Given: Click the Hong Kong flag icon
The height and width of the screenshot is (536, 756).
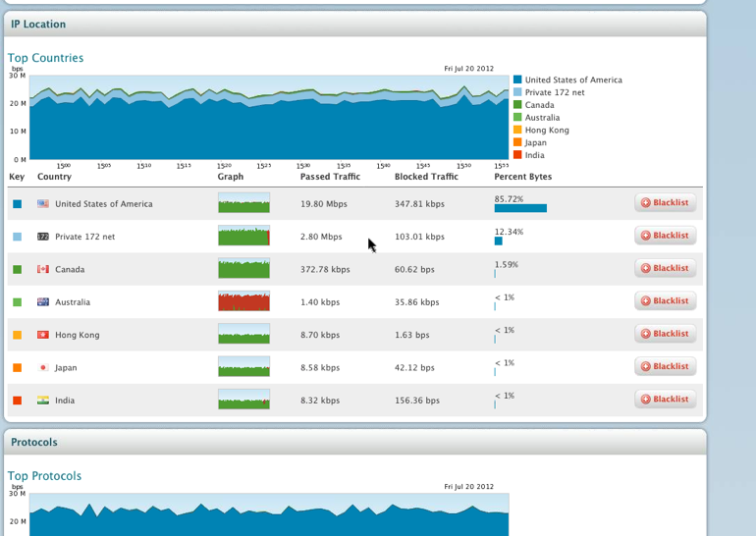Looking at the screenshot, I should point(43,335).
